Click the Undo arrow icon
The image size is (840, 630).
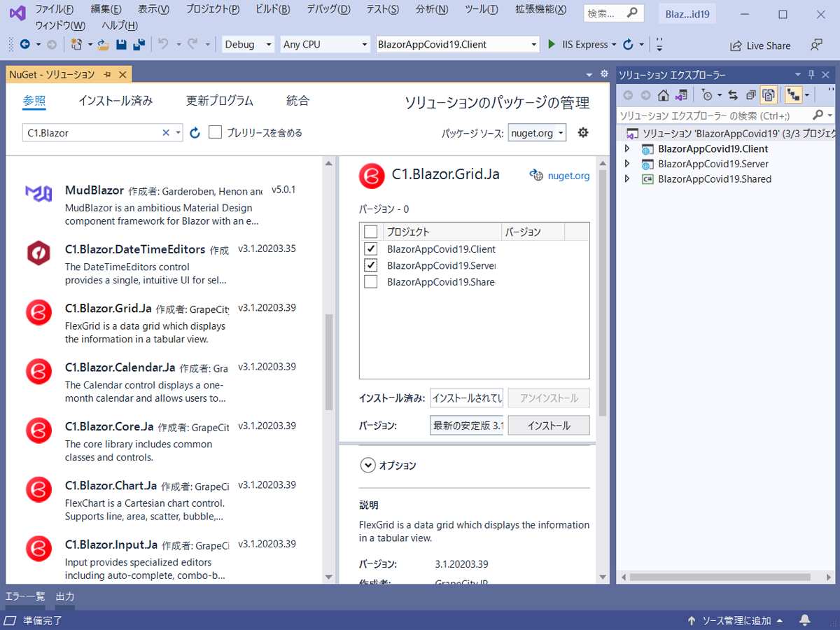click(163, 44)
